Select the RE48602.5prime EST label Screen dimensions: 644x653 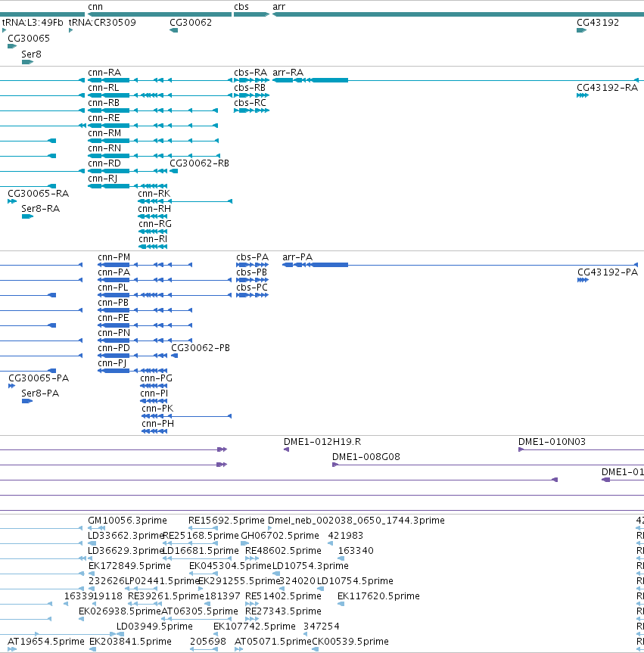[283, 551]
